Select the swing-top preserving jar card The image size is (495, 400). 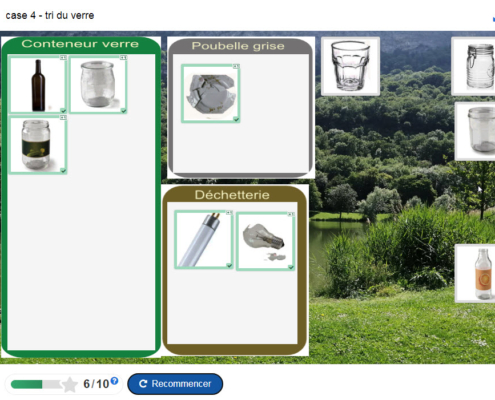coord(473,66)
